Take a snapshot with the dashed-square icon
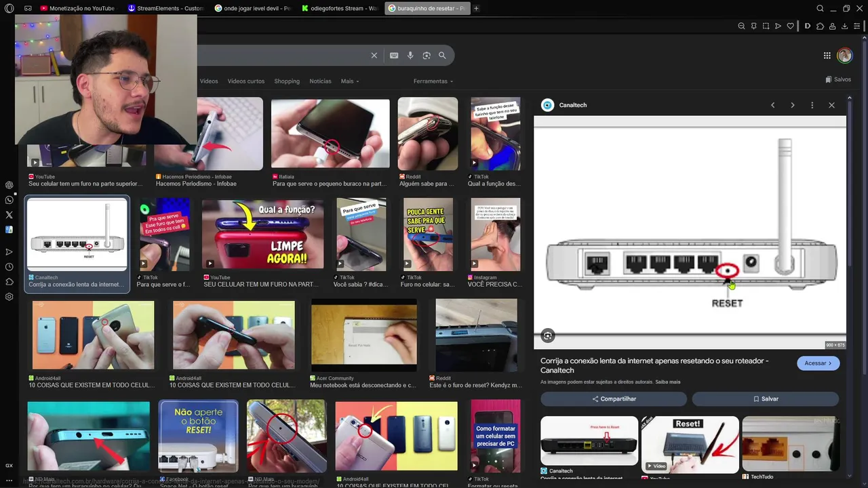Viewport: 868px width, 488px height. pos(766,26)
